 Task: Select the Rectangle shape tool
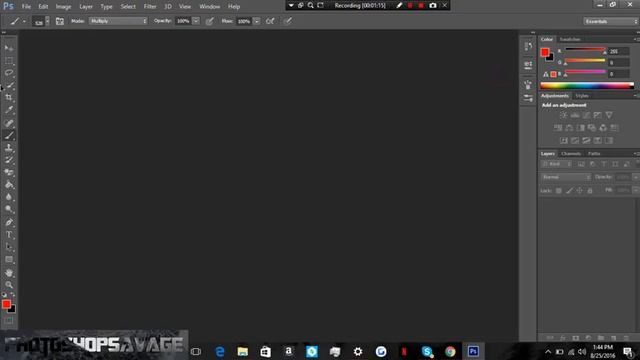coord(9,260)
